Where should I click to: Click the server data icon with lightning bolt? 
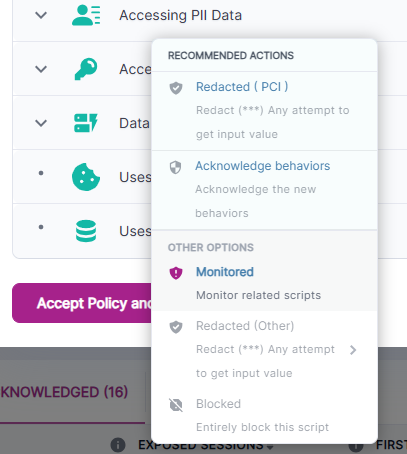click(x=86, y=123)
